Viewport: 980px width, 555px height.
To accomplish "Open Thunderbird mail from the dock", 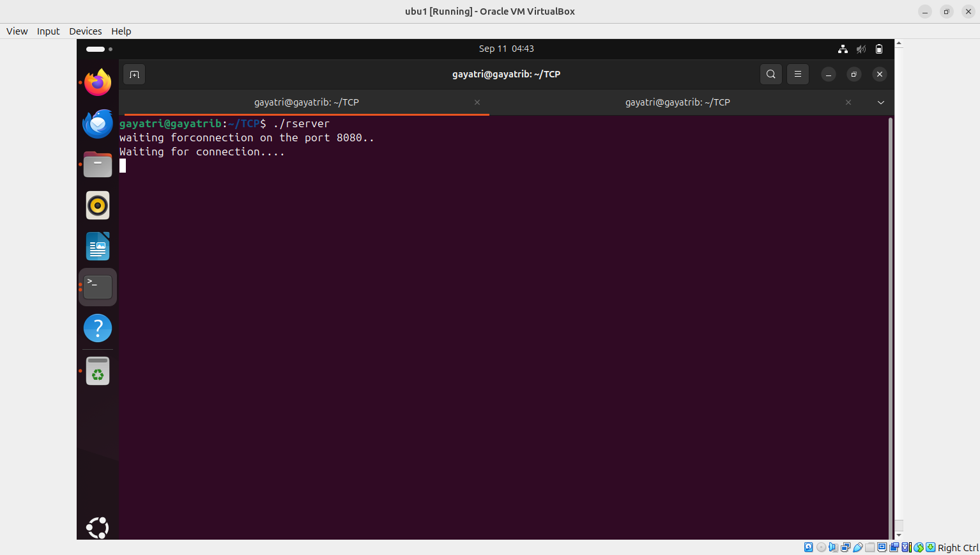I will [x=98, y=124].
